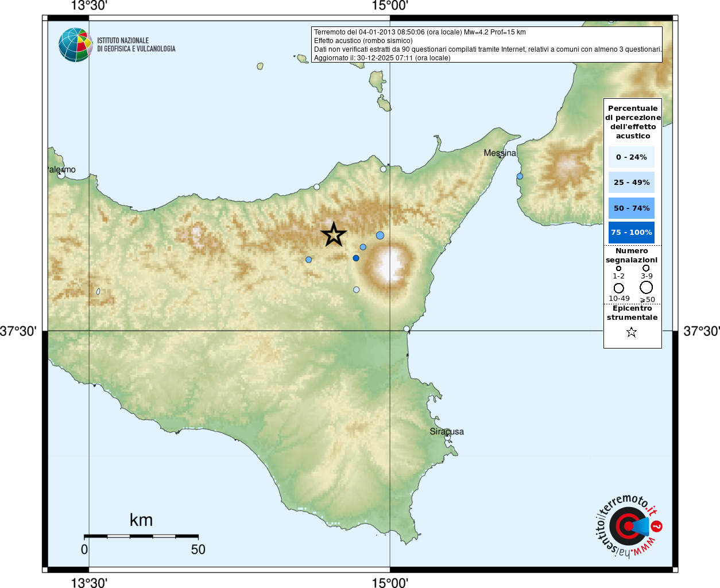Click the dark blue report dot near Etna
Screen dimensions: 720x588
coord(356,258)
